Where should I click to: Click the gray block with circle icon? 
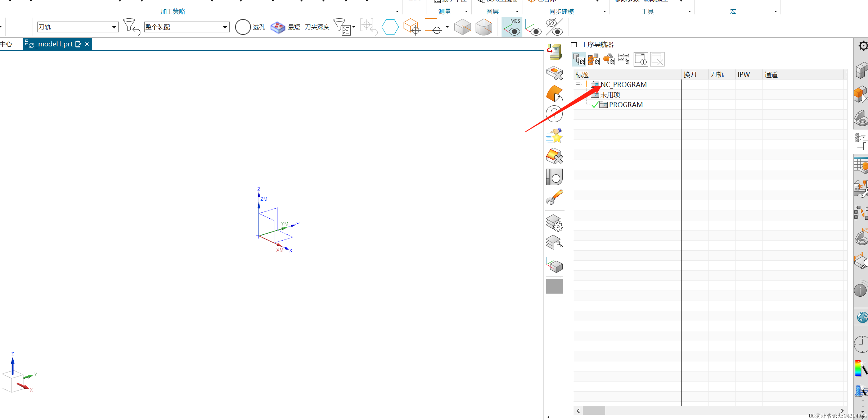[x=554, y=177]
